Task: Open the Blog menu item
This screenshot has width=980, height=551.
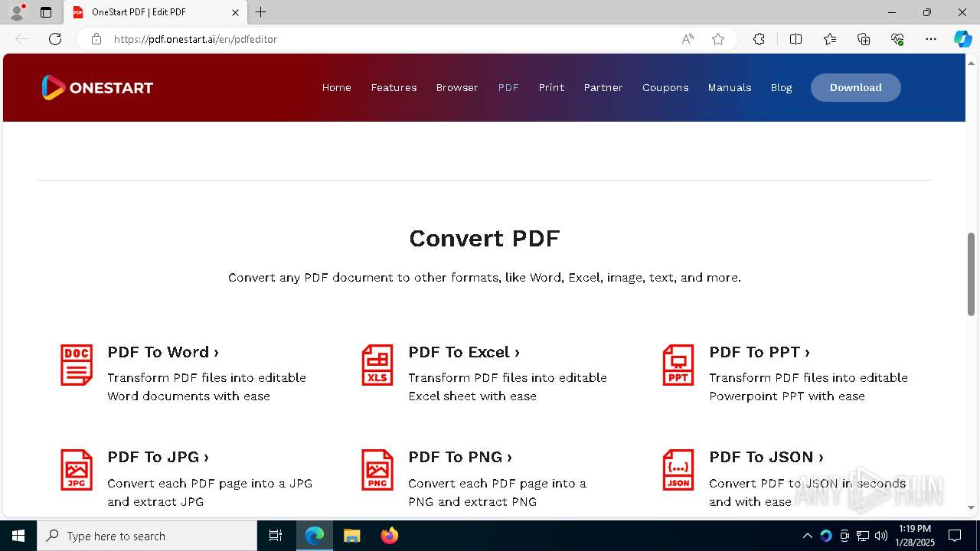Action: click(781, 87)
